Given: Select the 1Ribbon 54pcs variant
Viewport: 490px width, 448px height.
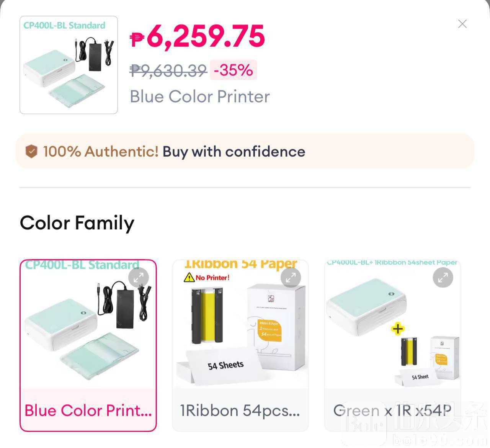Looking at the screenshot, I should [240, 345].
